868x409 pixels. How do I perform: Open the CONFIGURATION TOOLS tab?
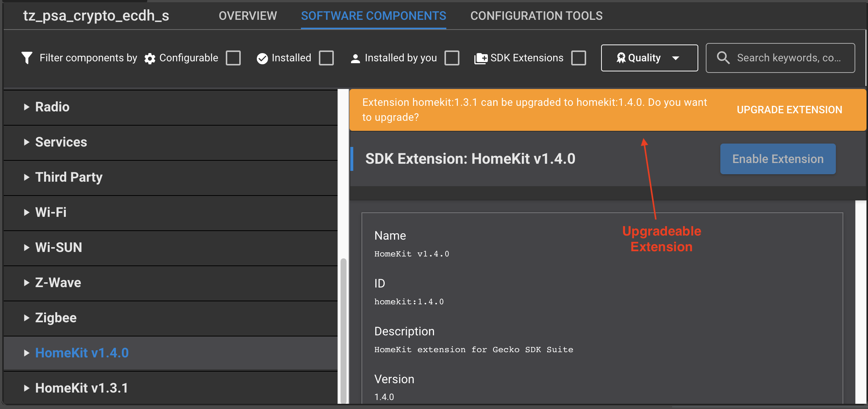coord(536,16)
